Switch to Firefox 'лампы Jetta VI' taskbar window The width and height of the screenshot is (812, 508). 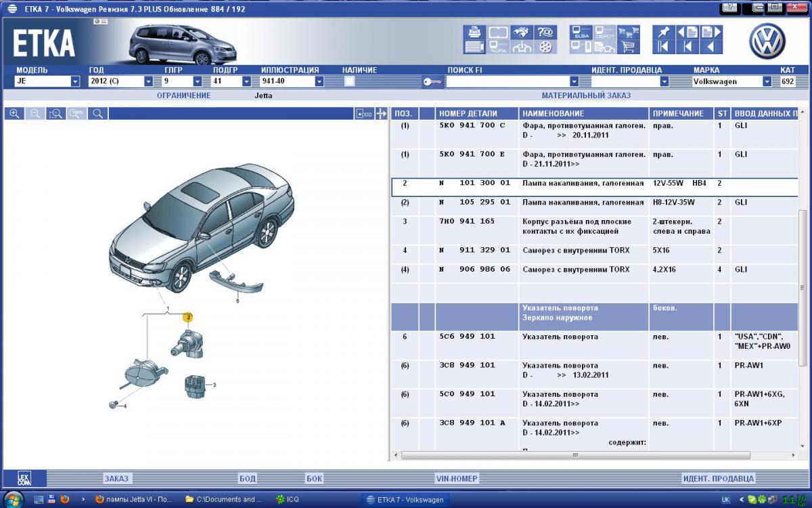pyautogui.click(x=135, y=500)
